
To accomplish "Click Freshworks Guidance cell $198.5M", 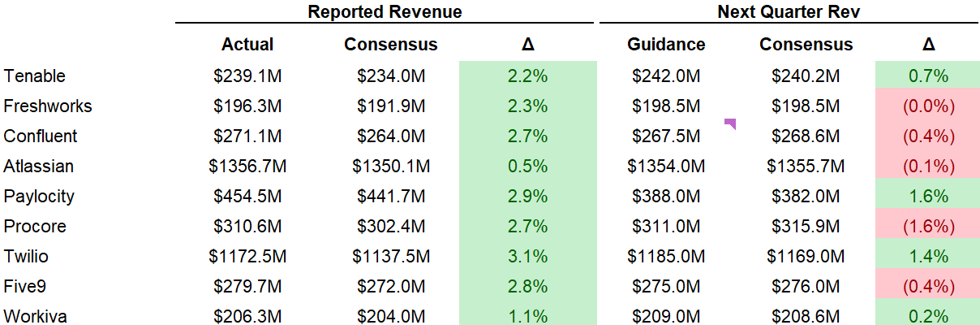I will click(666, 106).
